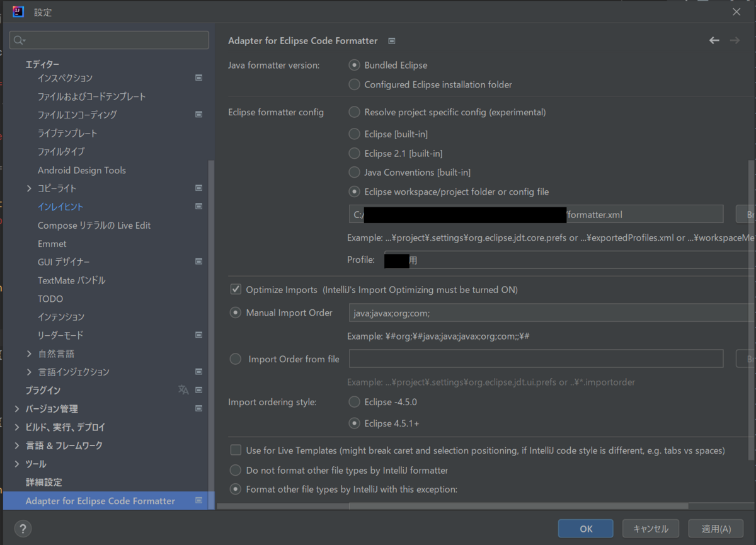This screenshot has width=756, height=545.
Task: Expand the ツール section
Action: [x=17, y=464]
